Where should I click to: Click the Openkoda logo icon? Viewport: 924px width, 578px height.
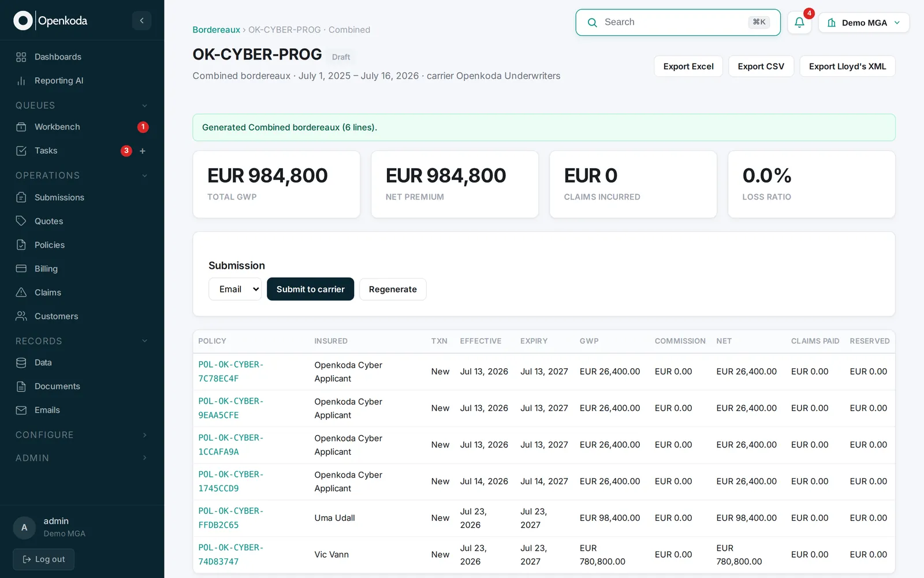[x=23, y=21]
